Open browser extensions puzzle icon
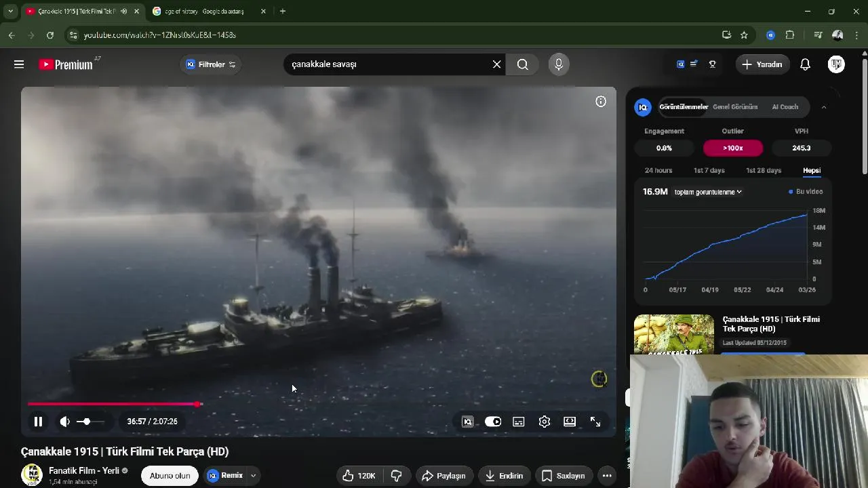This screenshot has height=488, width=868. 790,35
